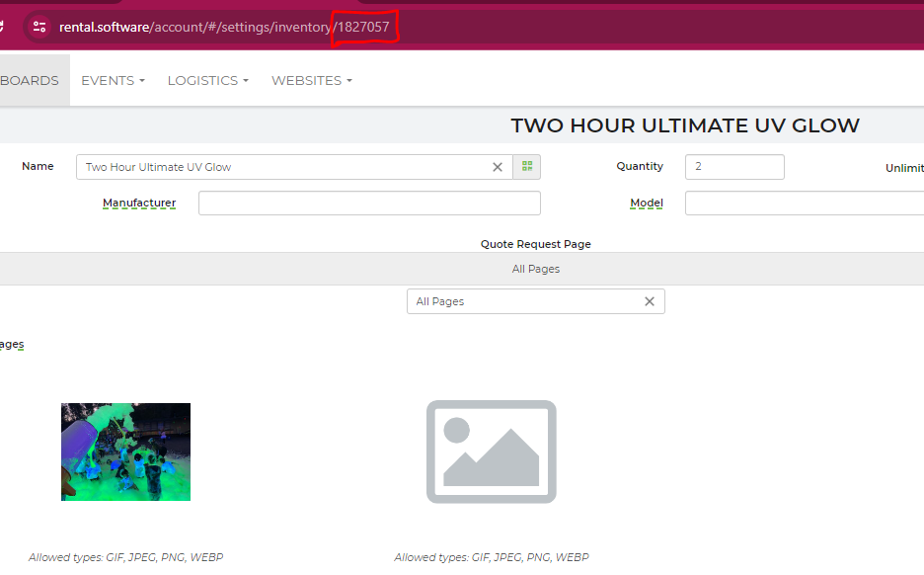This screenshot has height=575, width=924.
Task: Click the underlined Manufacturer label
Action: pos(139,204)
